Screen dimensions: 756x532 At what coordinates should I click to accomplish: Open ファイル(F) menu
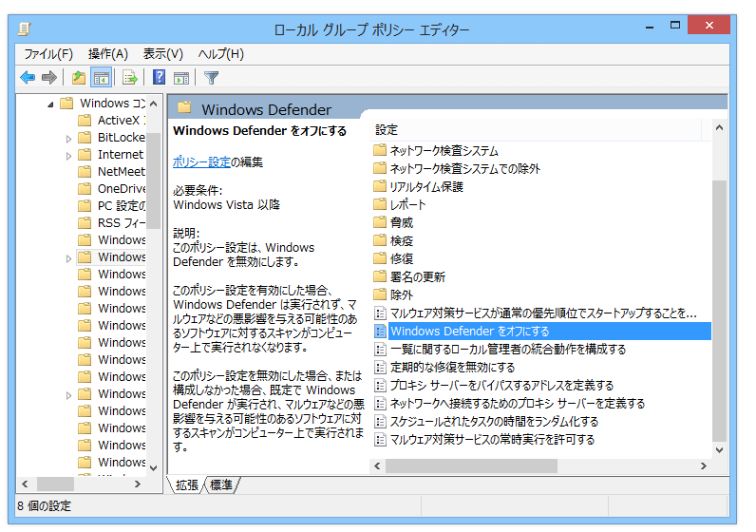(48, 53)
